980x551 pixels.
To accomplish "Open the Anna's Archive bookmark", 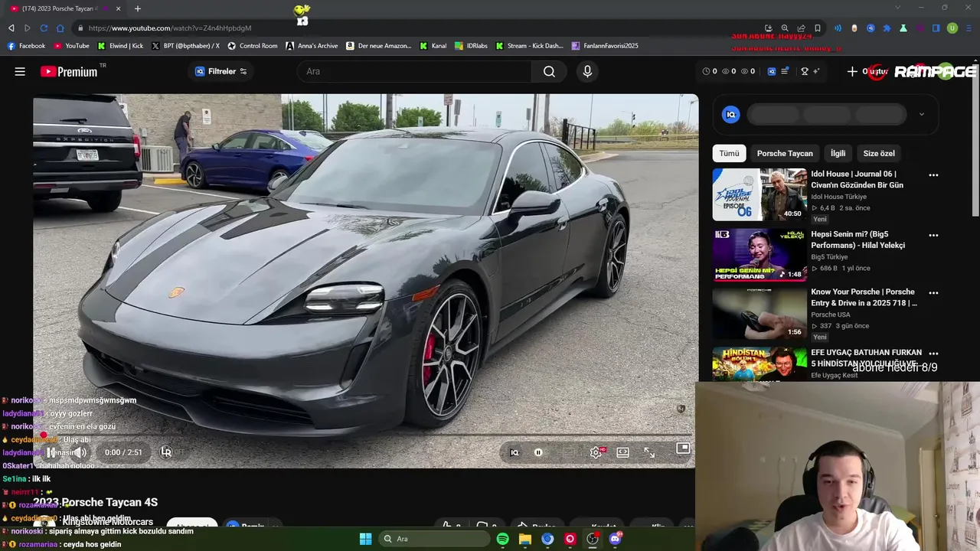I will pos(312,46).
